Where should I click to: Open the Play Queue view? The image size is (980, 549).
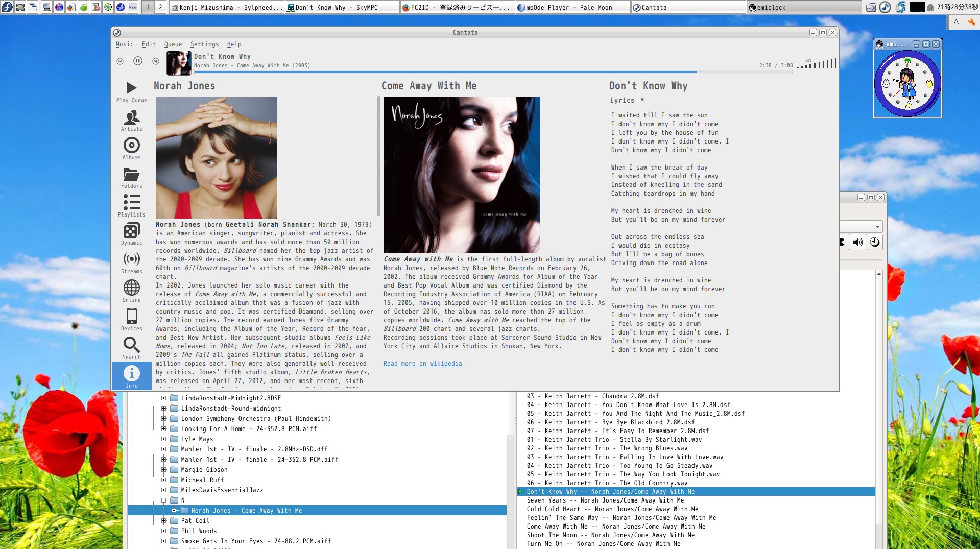pos(131,91)
